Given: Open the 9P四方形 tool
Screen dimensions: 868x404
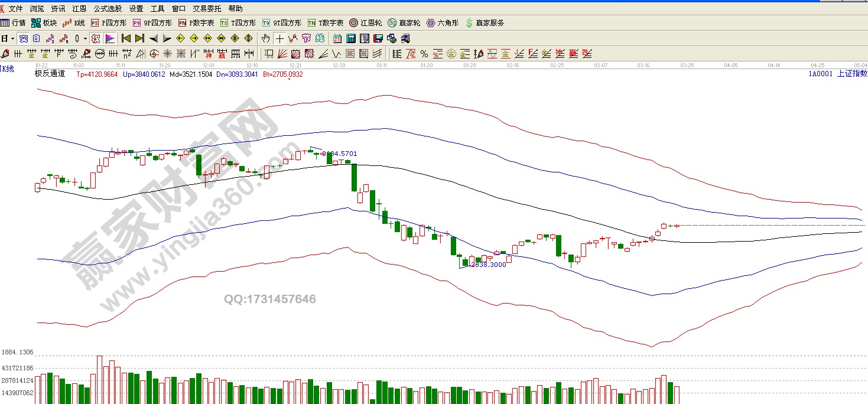Looking at the screenshot, I should click(x=152, y=23).
